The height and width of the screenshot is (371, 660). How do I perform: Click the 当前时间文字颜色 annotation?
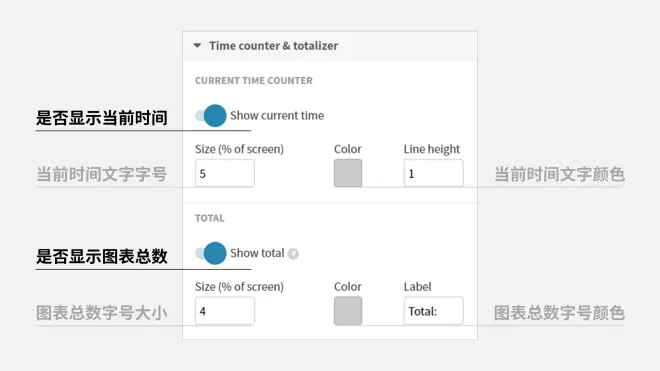(x=559, y=174)
